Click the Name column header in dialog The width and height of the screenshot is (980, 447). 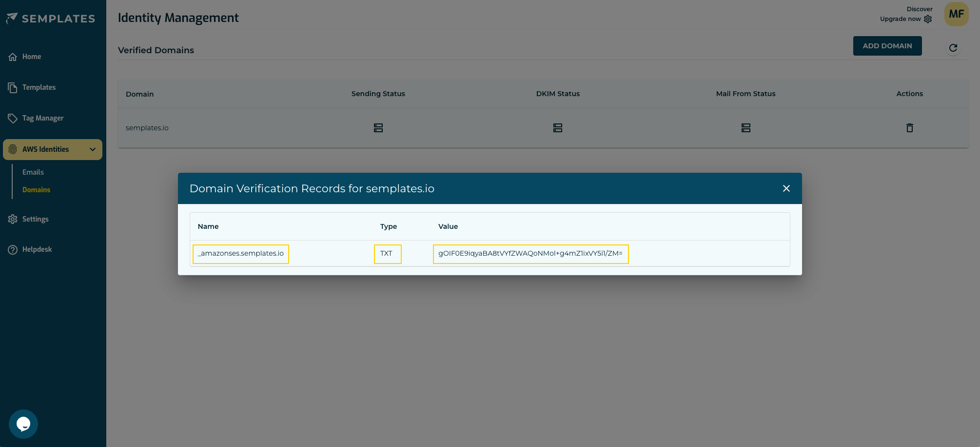pos(208,226)
